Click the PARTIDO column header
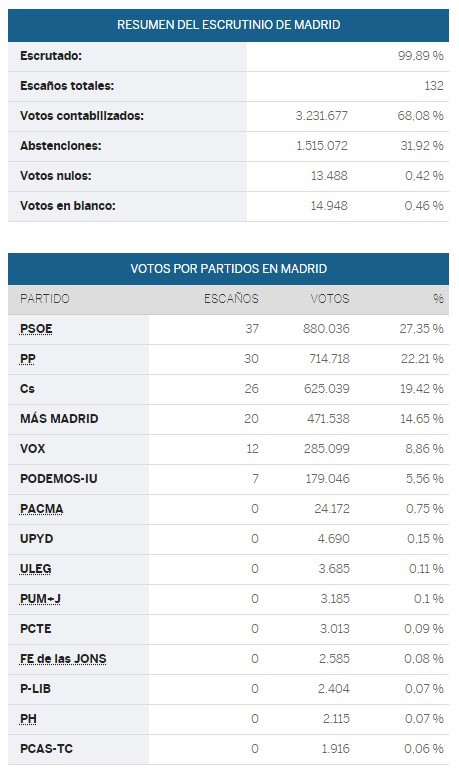The height and width of the screenshot is (775, 459). [45, 299]
